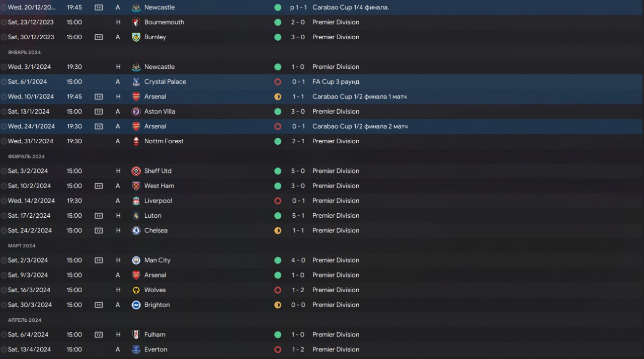Click the red loss circle on Liverpool match
Image resolution: width=644 pixels, height=359 pixels.
tap(278, 201)
